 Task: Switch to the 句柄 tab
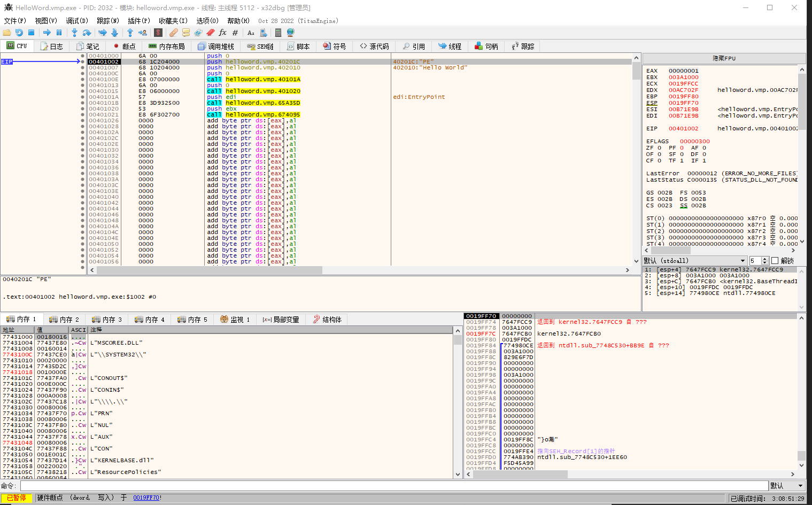(487, 46)
